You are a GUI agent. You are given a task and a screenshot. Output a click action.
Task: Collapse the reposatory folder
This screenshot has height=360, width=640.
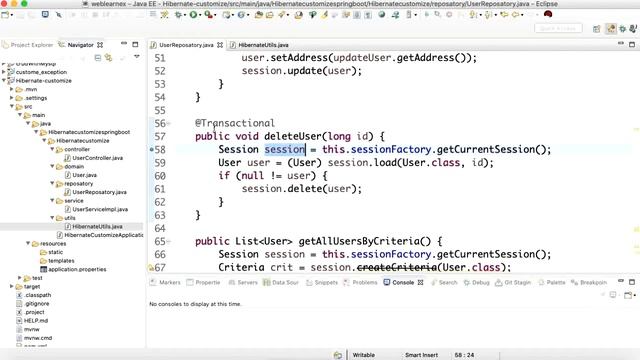pos(52,183)
